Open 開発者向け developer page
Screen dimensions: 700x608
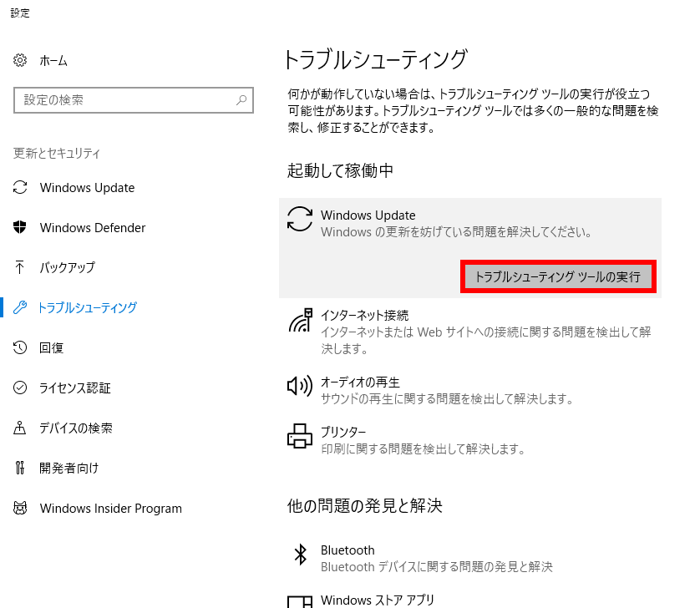68,468
